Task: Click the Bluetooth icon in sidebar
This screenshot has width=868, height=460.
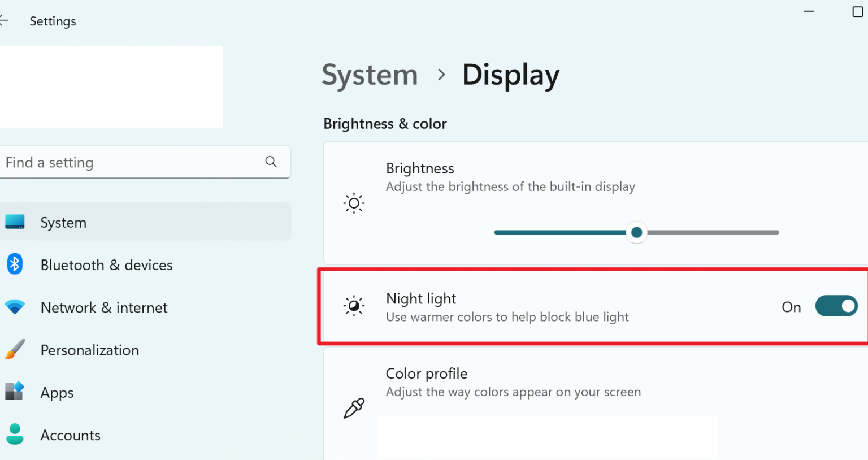Action: [x=15, y=264]
